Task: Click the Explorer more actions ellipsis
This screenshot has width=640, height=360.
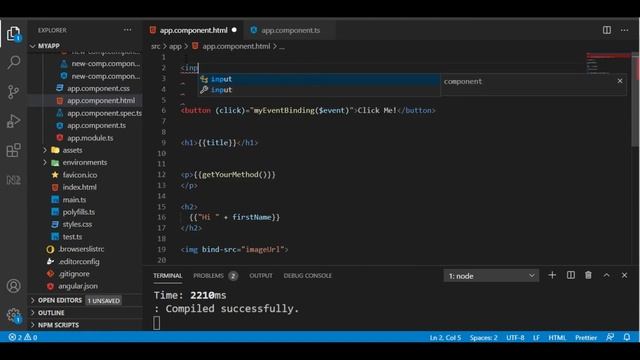Action: click(127, 30)
